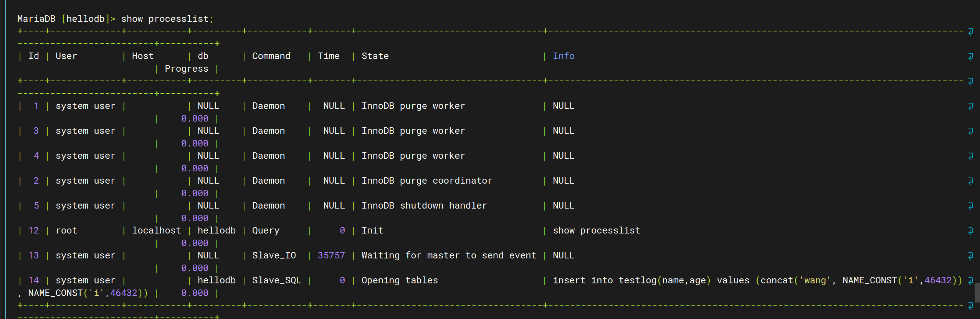Click the 35757 time value
This screenshot has width=980, height=319.
pos(331,255)
